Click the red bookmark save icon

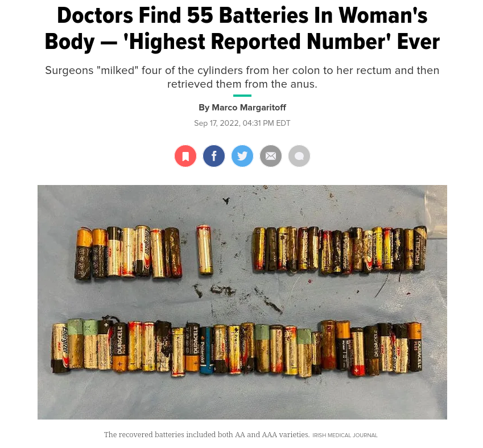pos(185,156)
